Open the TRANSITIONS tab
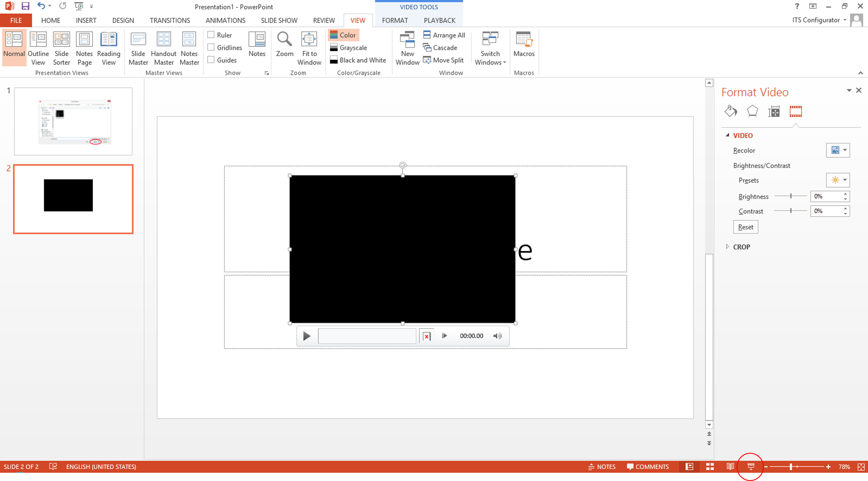 pyautogui.click(x=170, y=20)
